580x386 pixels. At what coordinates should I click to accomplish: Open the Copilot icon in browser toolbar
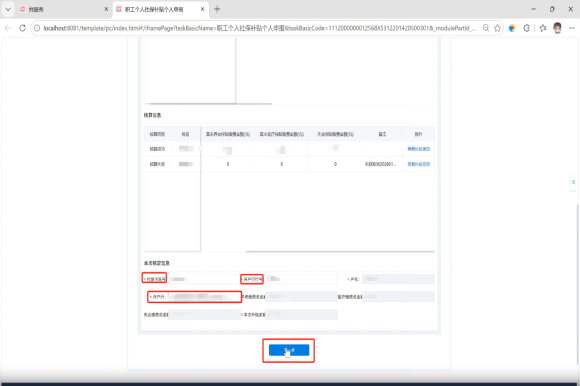point(512,28)
